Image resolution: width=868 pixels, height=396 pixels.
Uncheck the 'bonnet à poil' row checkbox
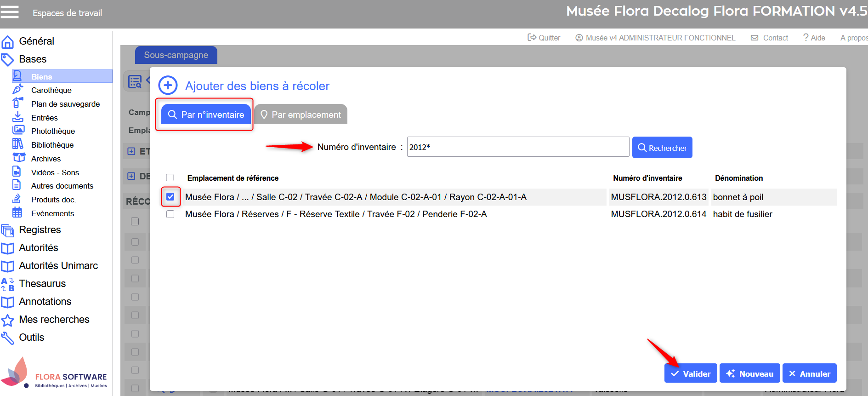tap(170, 197)
